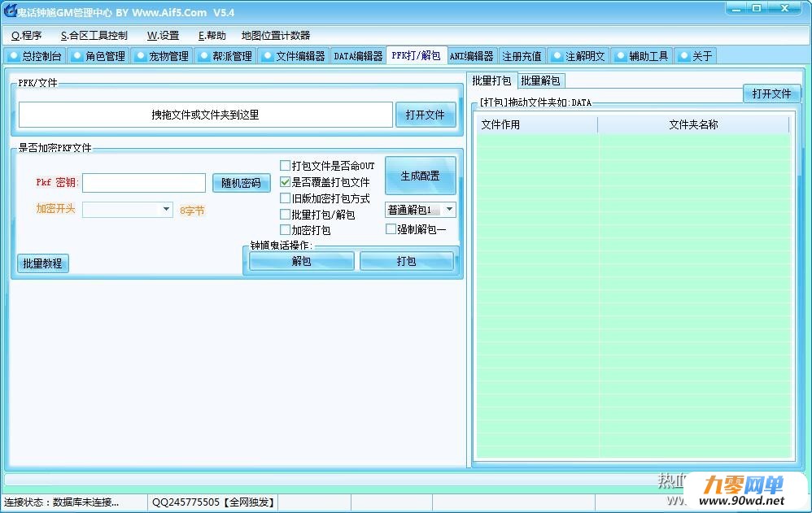812x513 pixels.
Task: Click the app logo in title bar
Action: [x=10, y=11]
